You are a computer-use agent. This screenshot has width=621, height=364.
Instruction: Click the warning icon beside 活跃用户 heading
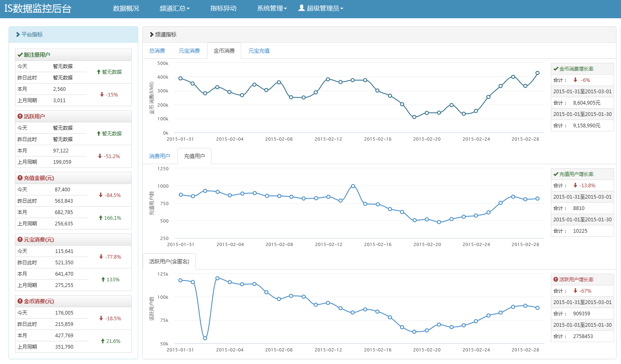pos(20,116)
